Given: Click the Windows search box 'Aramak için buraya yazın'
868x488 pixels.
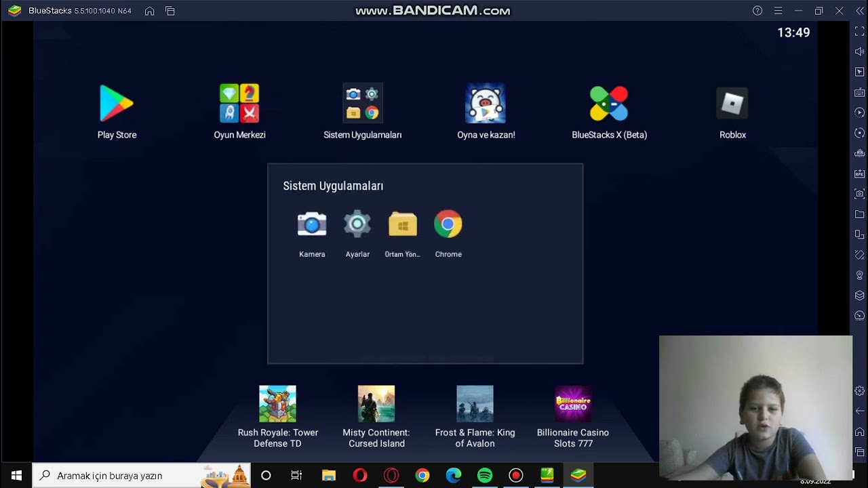Looking at the screenshot, I should [x=142, y=475].
